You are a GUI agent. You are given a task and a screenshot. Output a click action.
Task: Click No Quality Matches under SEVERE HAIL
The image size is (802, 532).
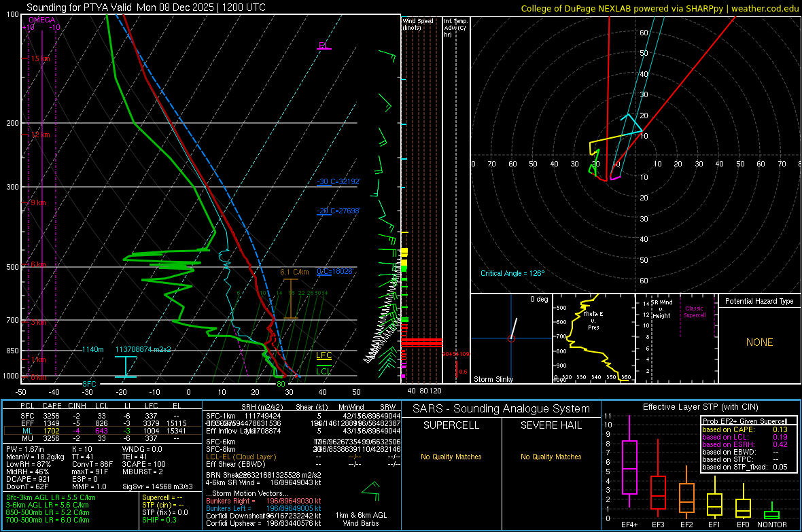(x=551, y=457)
